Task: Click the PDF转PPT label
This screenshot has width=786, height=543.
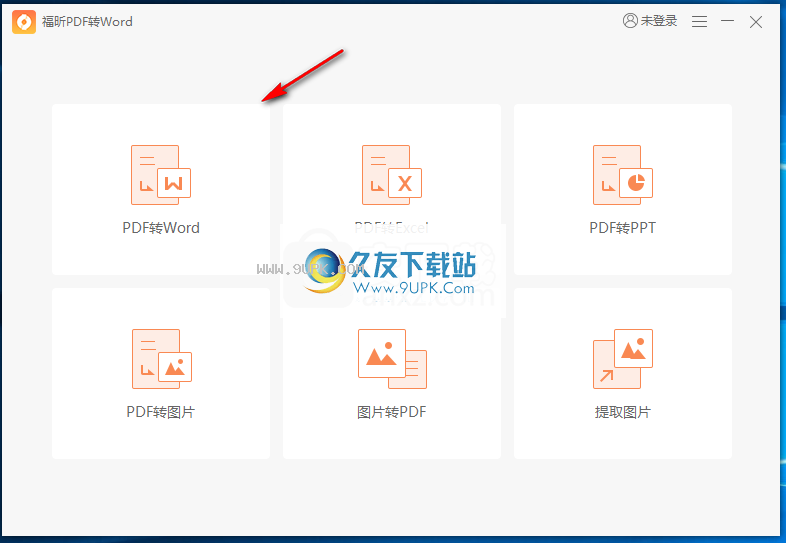Action: click(623, 228)
